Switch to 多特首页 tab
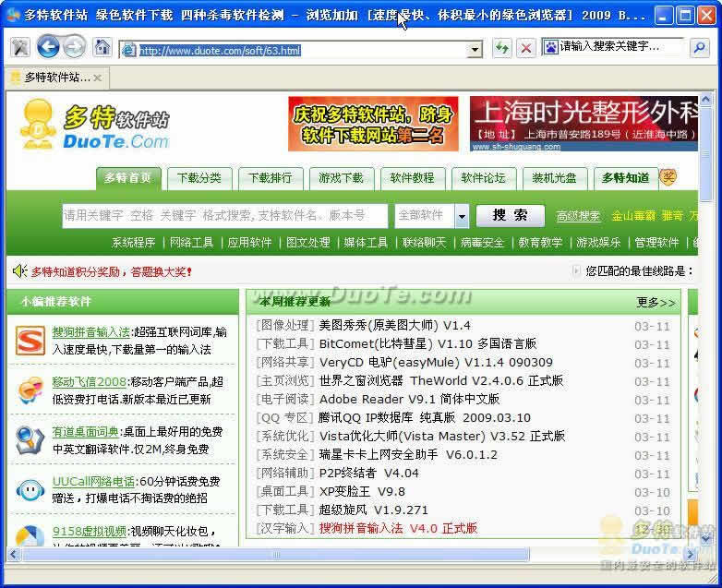 [x=128, y=178]
